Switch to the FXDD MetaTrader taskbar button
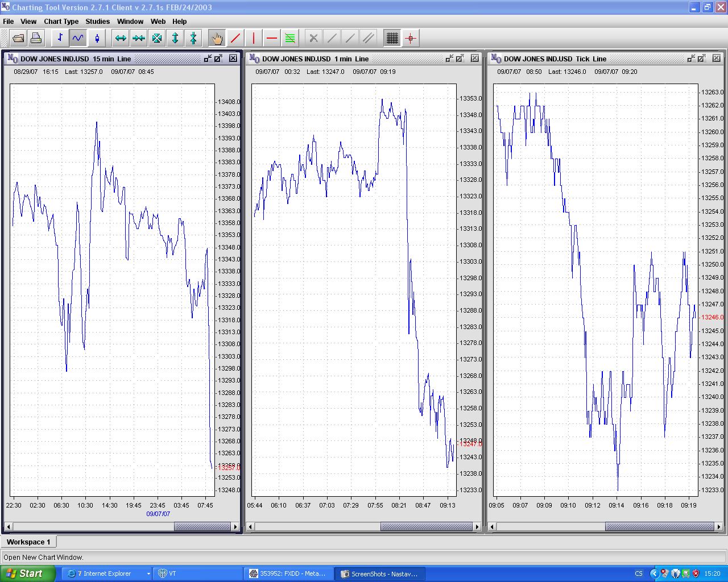The width and height of the screenshot is (728, 582). click(289, 573)
